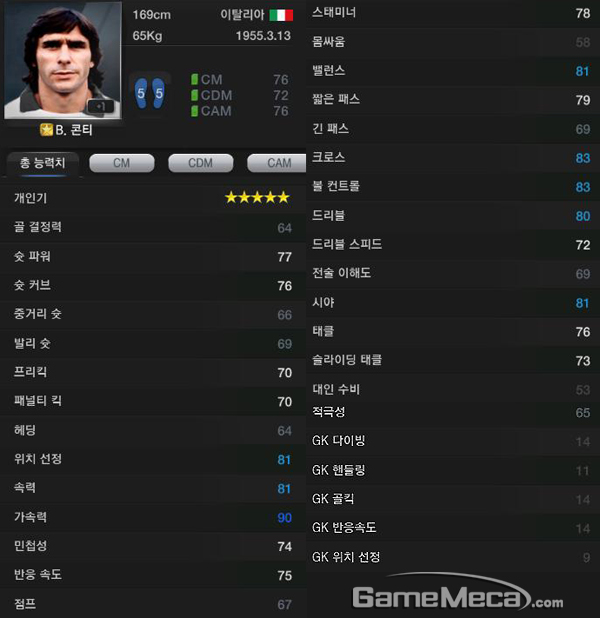Click the +1 badge on the player portrait
The width and height of the screenshot is (600, 618).
pyautogui.click(x=101, y=106)
